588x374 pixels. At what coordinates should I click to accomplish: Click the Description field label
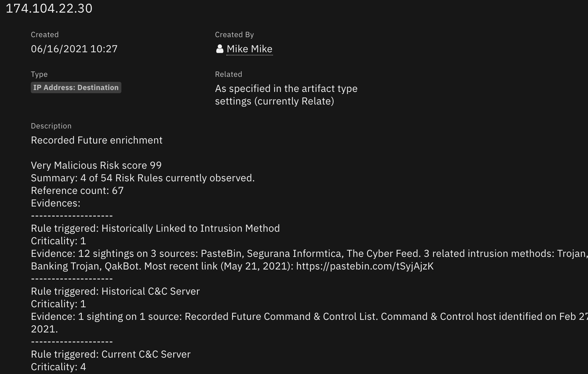tap(51, 126)
